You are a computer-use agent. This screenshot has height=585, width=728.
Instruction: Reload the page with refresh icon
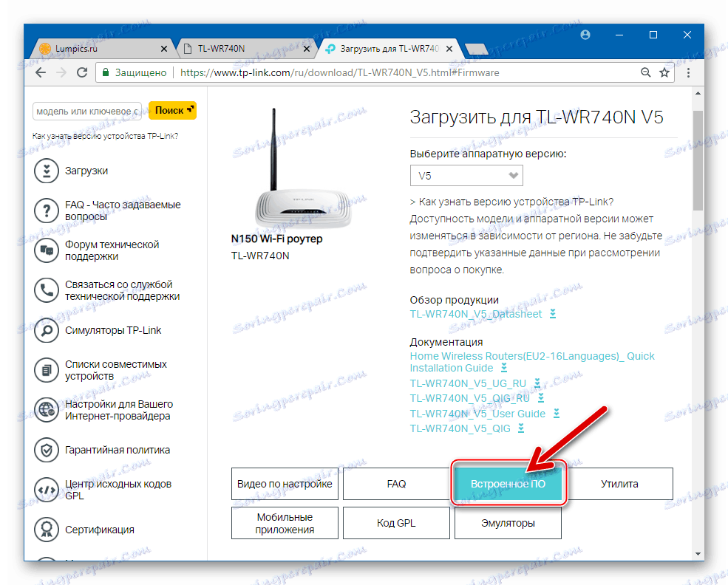click(x=82, y=72)
